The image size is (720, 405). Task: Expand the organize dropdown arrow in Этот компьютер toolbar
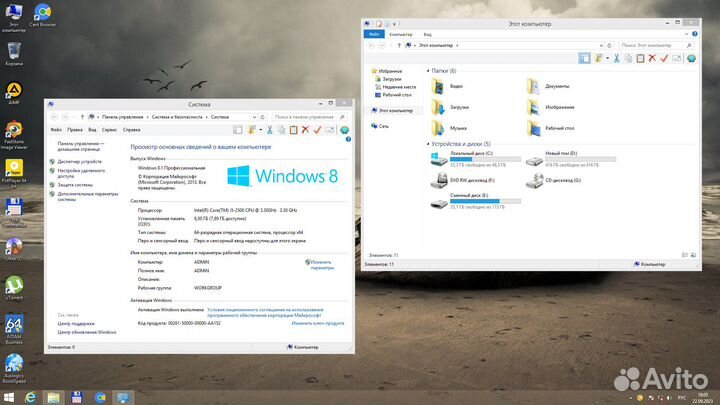pyautogui.click(x=607, y=58)
